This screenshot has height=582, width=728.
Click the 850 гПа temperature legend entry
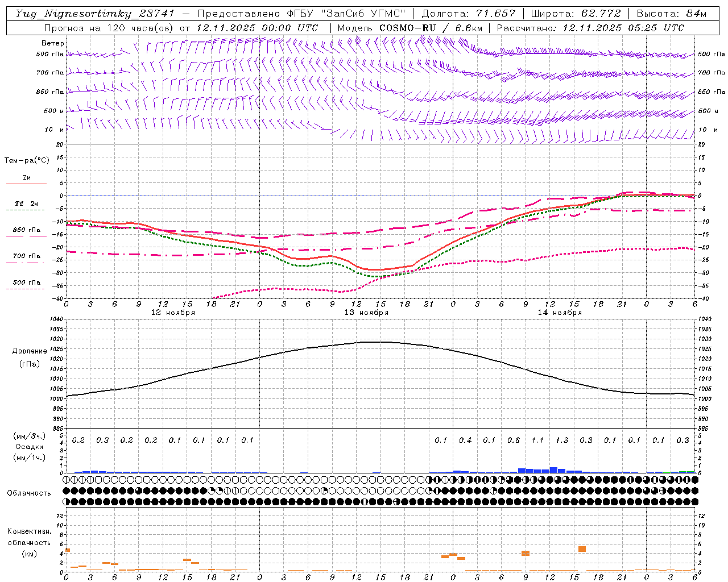(x=27, y=230)
